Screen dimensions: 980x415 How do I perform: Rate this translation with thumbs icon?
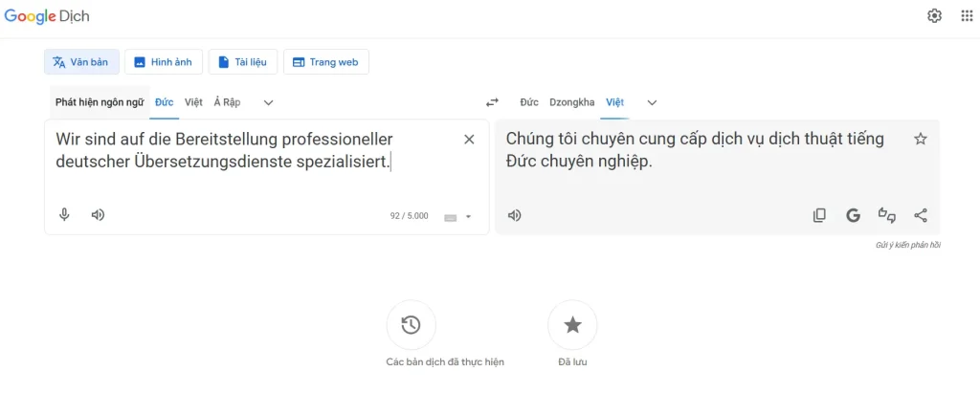click(x=887, y=215)
